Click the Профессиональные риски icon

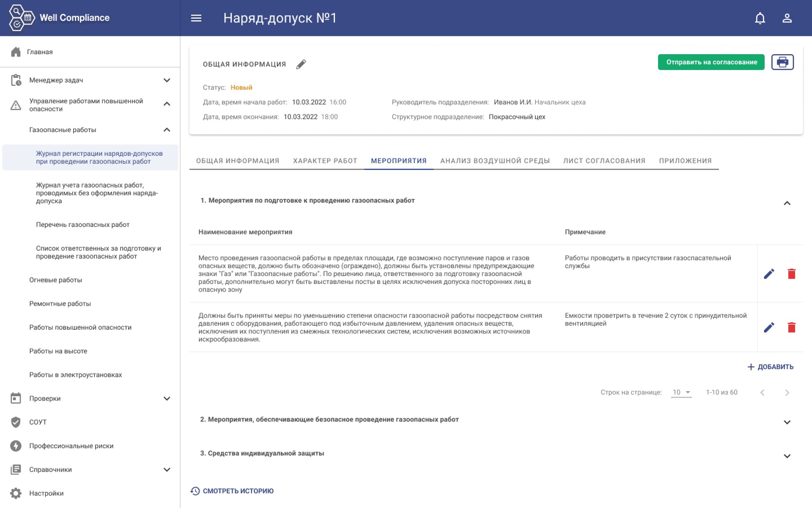pyautogui.click(x=16, y=446)
